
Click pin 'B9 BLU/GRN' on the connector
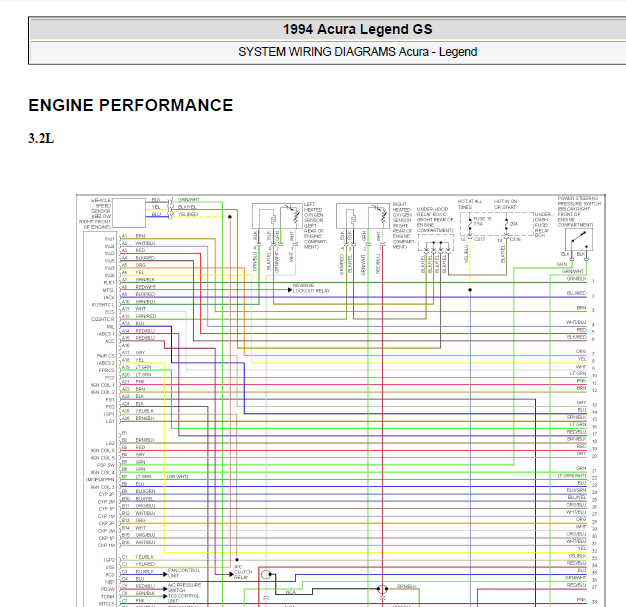pyautogui.click(x=139, y=491)
